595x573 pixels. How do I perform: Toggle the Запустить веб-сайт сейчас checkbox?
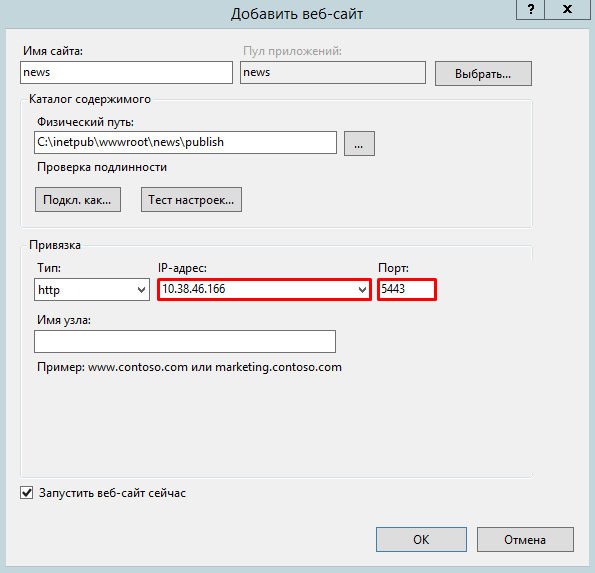tap(27, 493)
